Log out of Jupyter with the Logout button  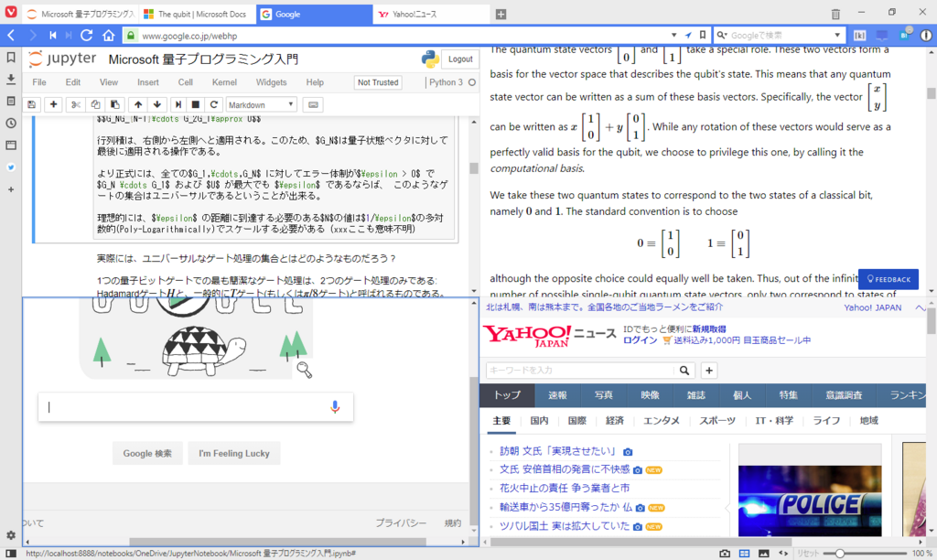tap(460, 59)
